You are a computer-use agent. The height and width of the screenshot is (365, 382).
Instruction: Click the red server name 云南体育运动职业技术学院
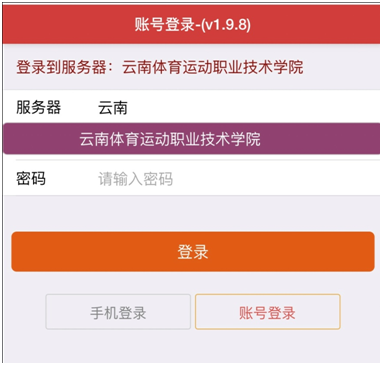pyautogui.click(x=213, y=68)
